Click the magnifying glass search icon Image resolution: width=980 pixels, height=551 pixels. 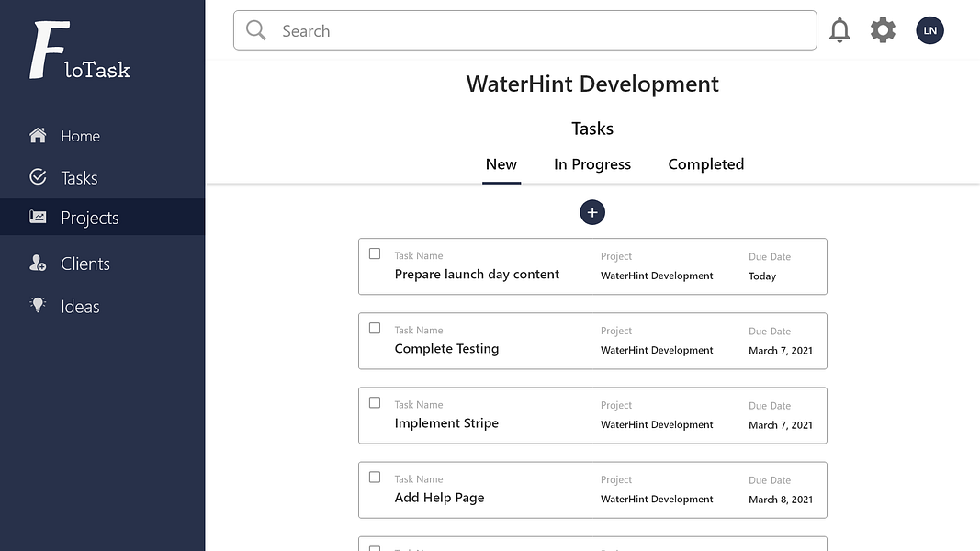point(256,31)
